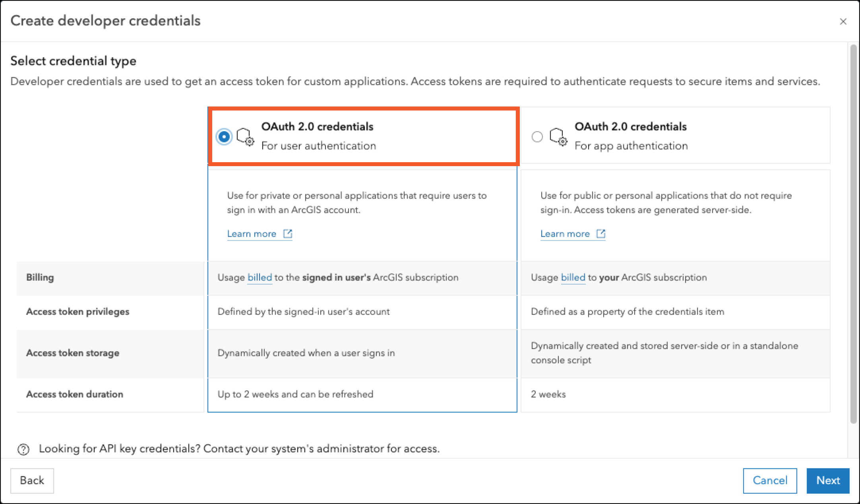Follow the billed link in your ArcGIS subscription text
This screenshot has width=860, height=504.
pyautogui.click(x=573, y=277)
